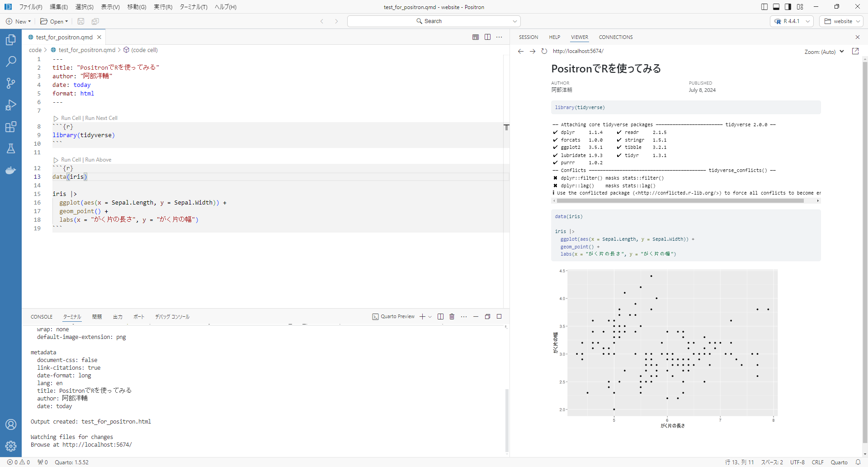Screen dimensions: 868x467
Task: Kill the terminal with trash icon
Action: point(452,317)
